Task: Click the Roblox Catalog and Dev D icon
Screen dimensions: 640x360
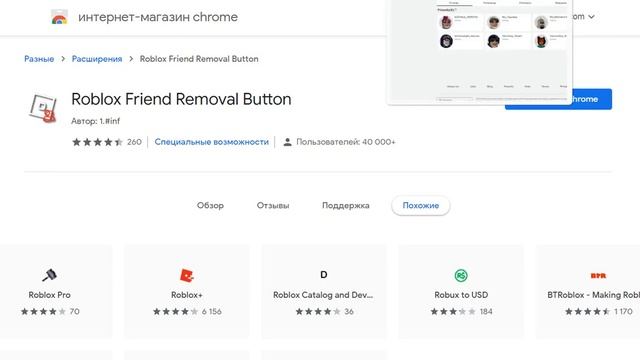Action: tap(324, 275)
